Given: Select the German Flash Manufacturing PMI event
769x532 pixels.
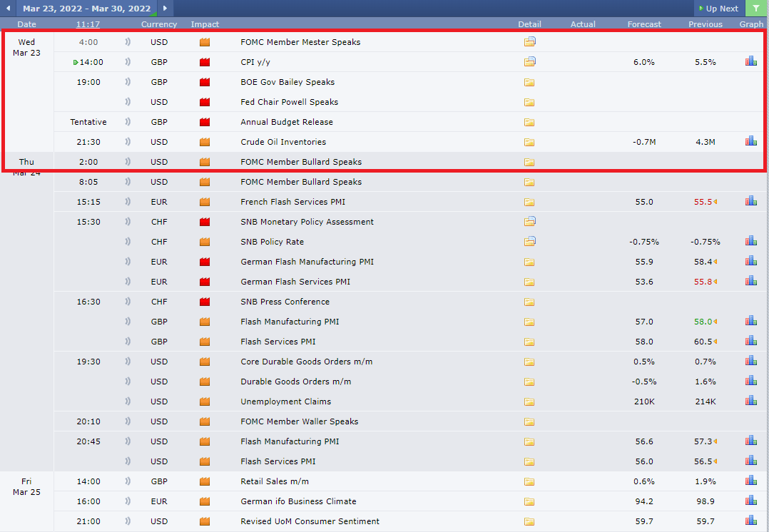Looking at the screenshot, I should coord(307,262).
